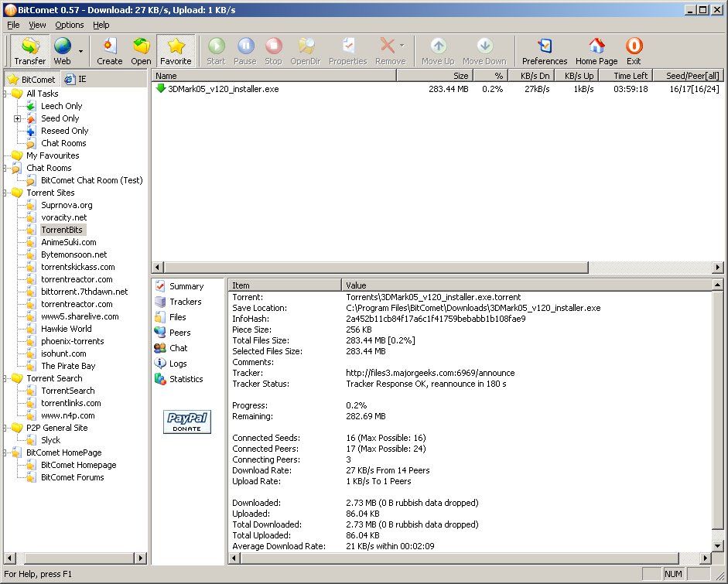Click the OpenDir toolbar icon
The width and height of the screenshot is (728, 584).
[x=306, y=46]
